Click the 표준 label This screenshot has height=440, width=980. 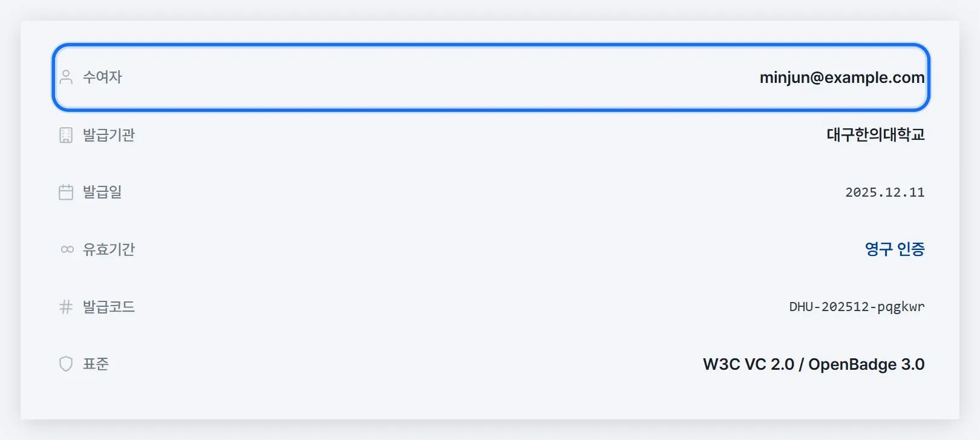pyautogui.click(x=96, y=364)
